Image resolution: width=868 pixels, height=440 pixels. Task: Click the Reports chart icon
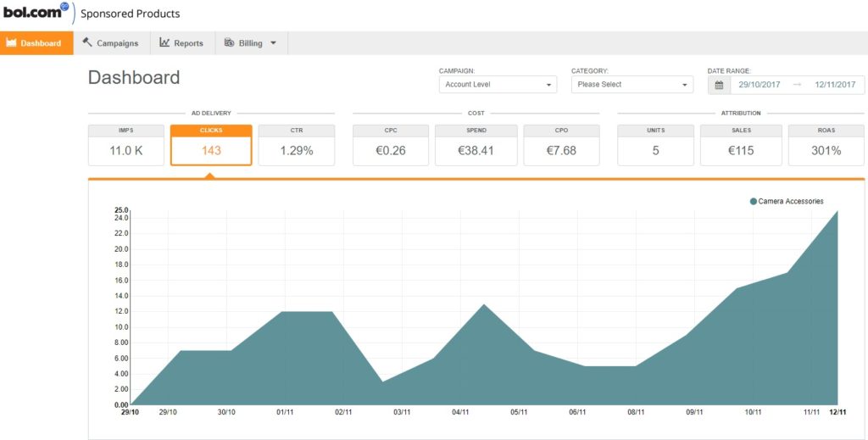coord(164,42)
